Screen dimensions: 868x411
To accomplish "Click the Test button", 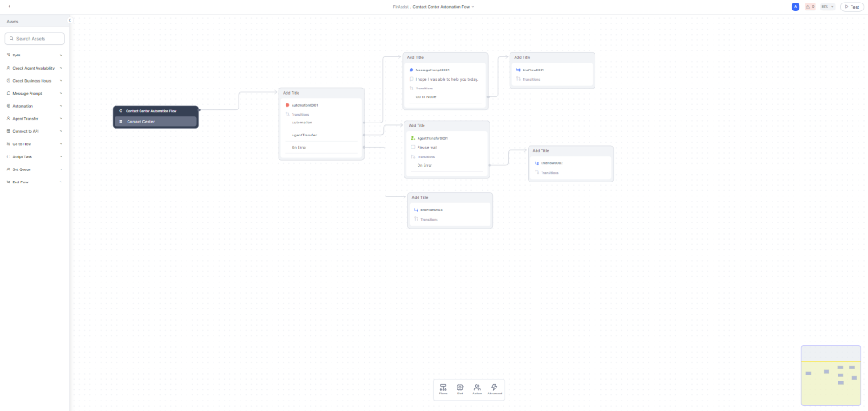I will tap(851, 6).
